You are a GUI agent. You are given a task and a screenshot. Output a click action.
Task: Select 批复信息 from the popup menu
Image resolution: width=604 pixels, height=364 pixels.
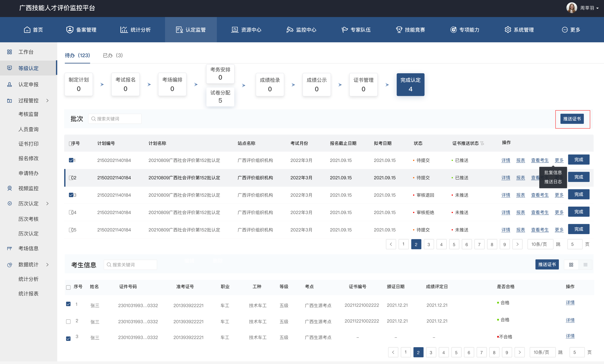coord(553,172)
